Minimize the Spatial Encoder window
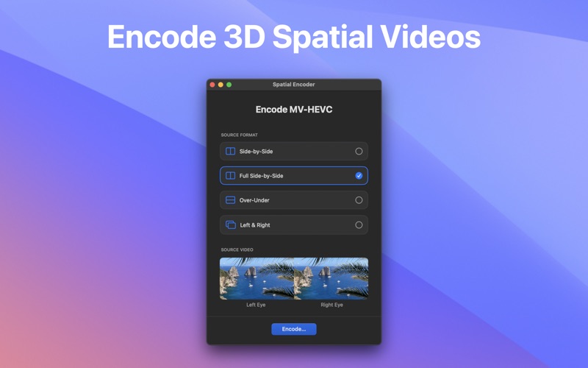Screen dimensions: 588x368 point(220,85)
